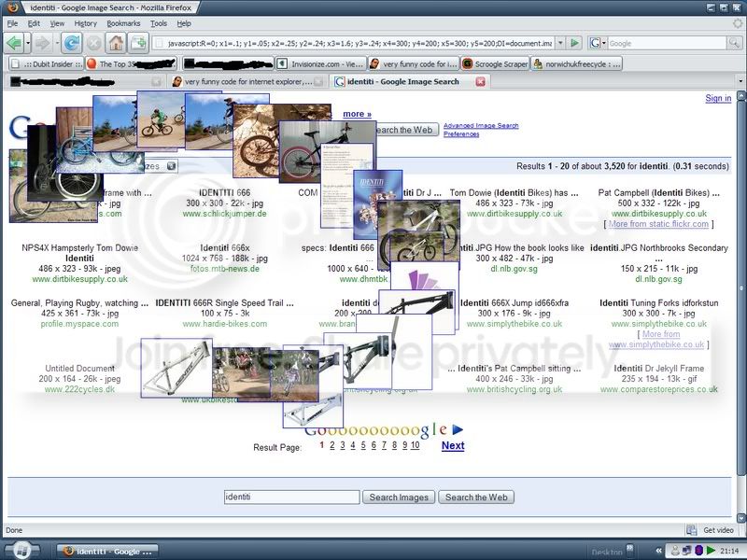Open the back history dropdown arrow
747x560 pixels.
click(x=28, y=43)
